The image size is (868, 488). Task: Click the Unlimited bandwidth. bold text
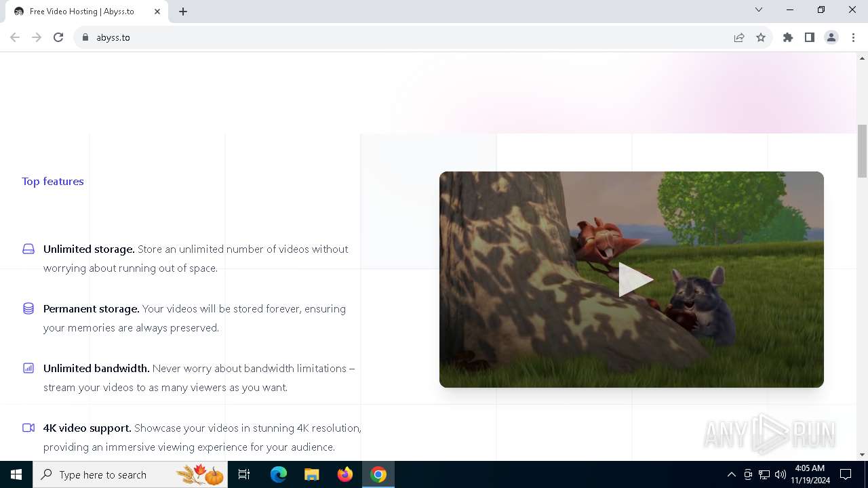point(96,368)
